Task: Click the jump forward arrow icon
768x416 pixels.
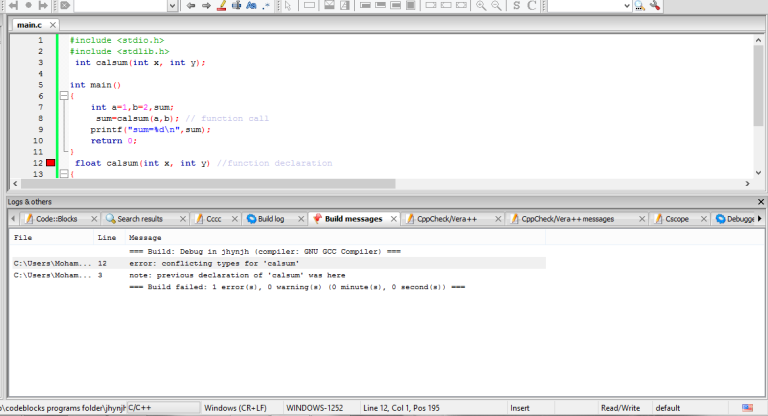Action: [x=206, y=6]
